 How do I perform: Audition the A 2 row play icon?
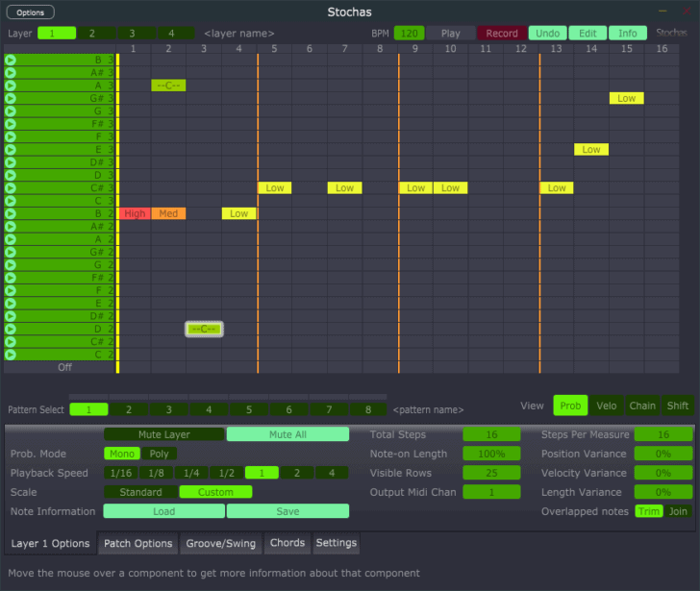click(x=11, y=239)
